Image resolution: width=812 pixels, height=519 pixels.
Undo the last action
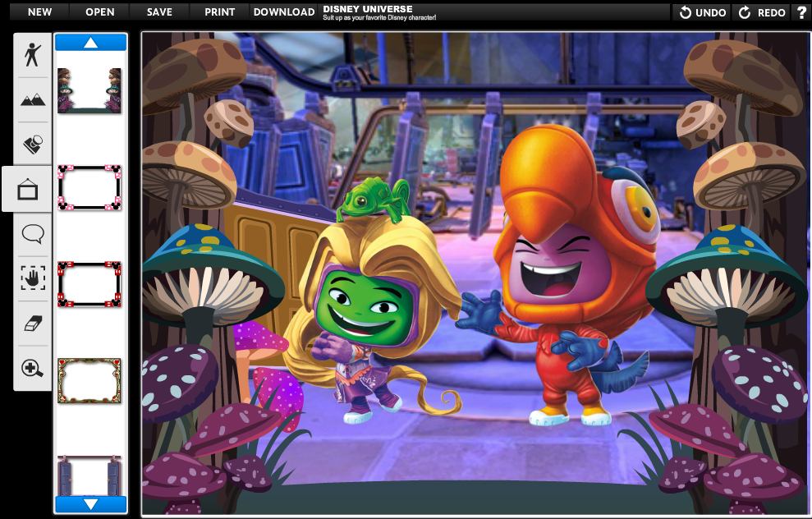[702, 12]
